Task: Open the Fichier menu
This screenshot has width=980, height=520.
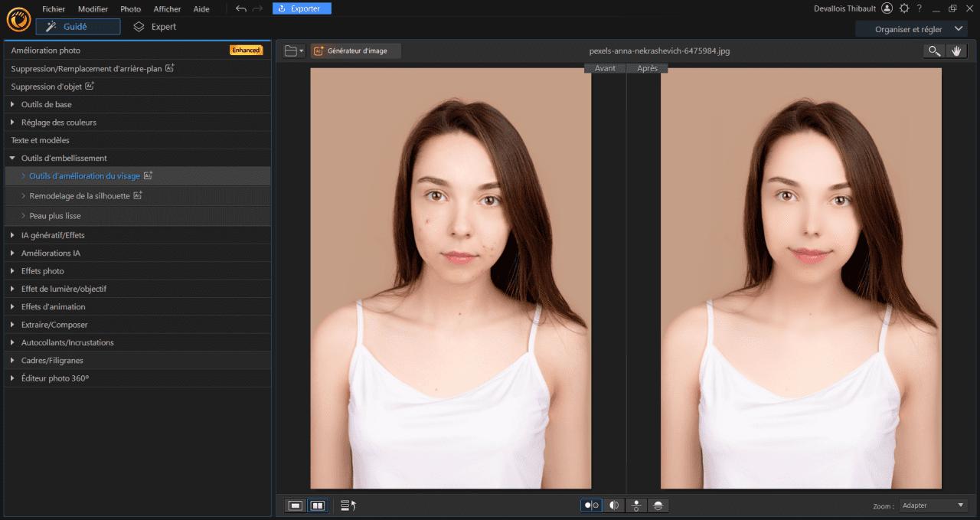Action: pos(54,8)
